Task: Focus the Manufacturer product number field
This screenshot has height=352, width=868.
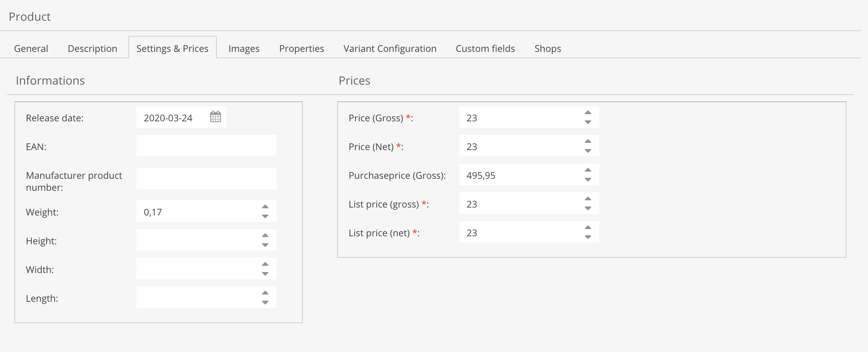Action: tap(206, 178)
